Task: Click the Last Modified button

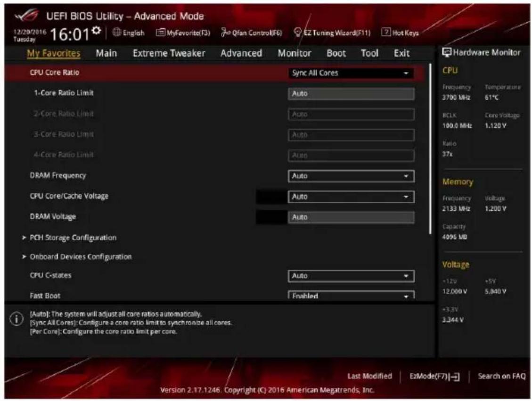Action: click(x=369, y=376)
